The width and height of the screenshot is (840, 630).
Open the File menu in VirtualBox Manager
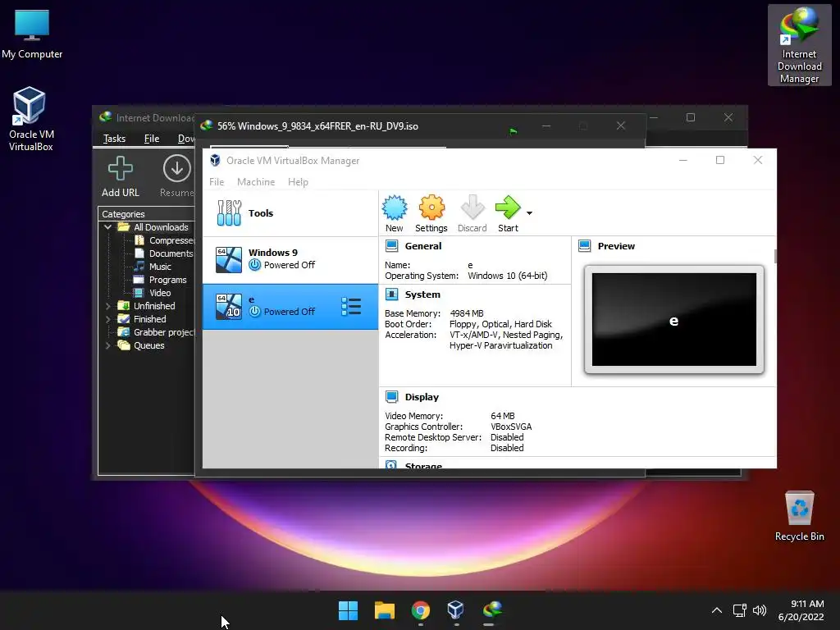coord(217,182)
